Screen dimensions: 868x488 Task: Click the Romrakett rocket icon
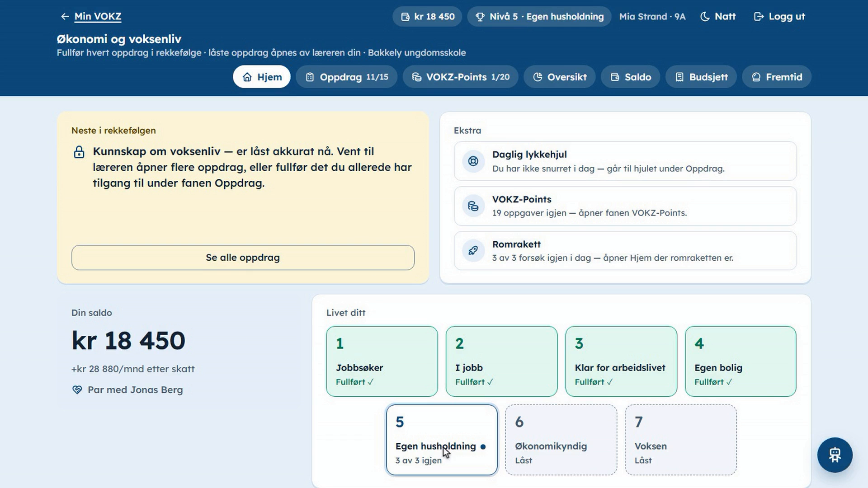(473, 251)
